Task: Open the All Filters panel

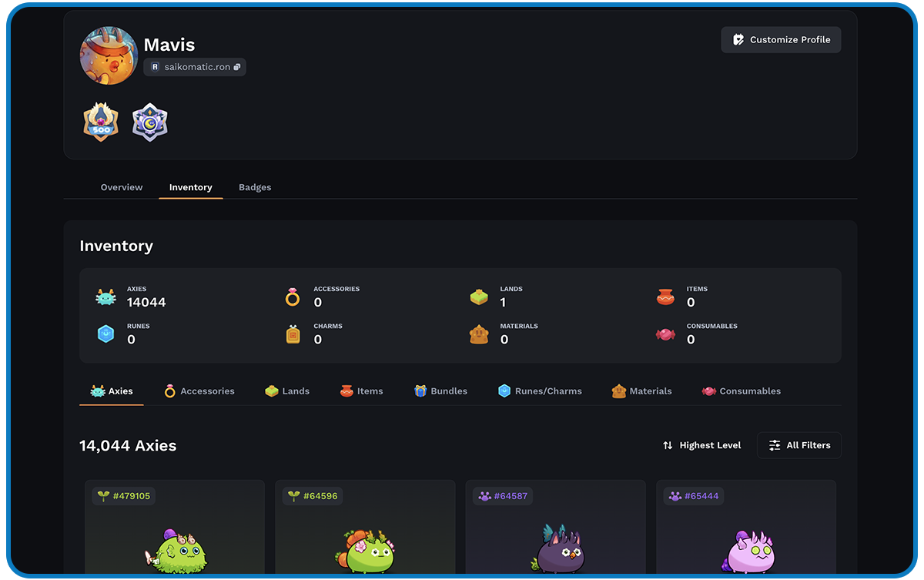Action: tap(799, 445)
